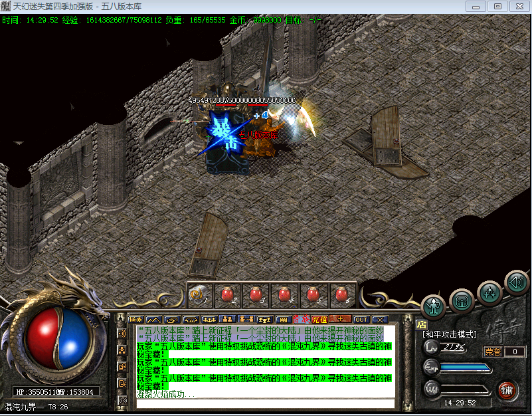Click the OUT logout button
Image resolution: width=532 pixels, height=416 pixels.
pyautogui.click(x=361, y=320)
